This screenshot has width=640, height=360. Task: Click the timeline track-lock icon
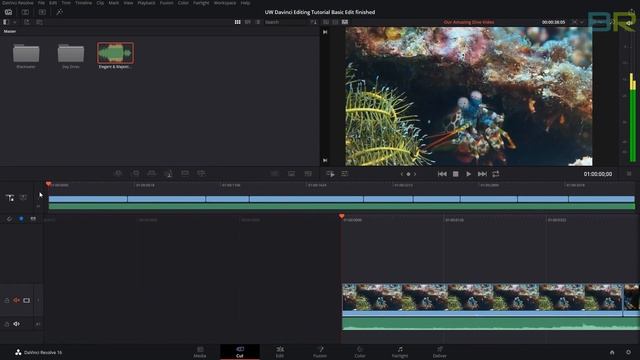(10, 198)
